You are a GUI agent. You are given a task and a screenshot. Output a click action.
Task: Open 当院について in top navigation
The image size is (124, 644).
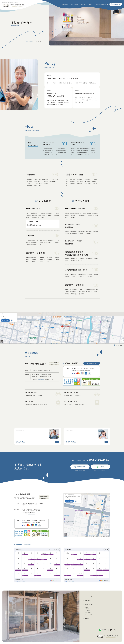66,4
